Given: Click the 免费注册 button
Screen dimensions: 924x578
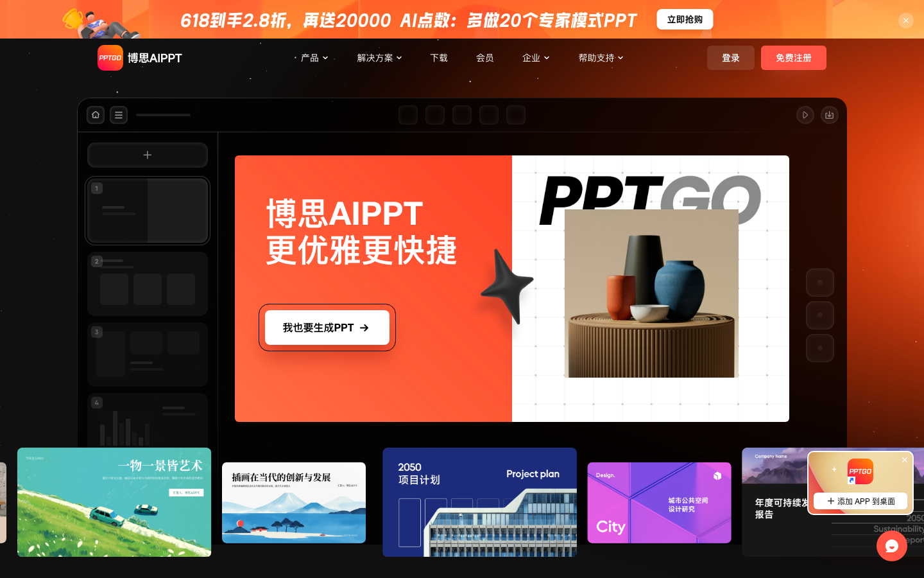Looking at the screenshot, I should coord(794,58).
